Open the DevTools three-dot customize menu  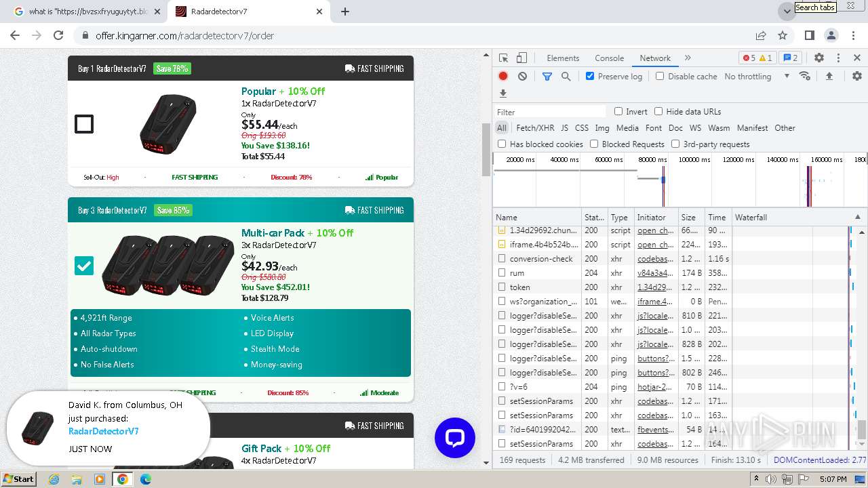coord(838,58)
